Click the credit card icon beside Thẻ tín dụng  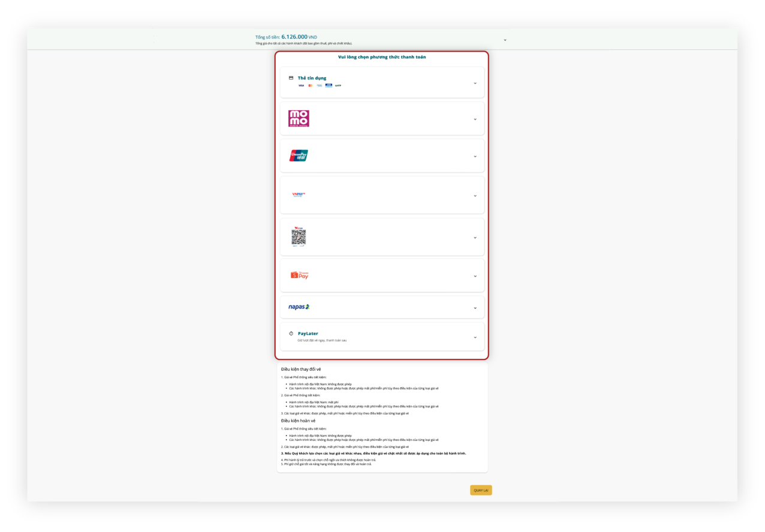(x=291, y=78)
